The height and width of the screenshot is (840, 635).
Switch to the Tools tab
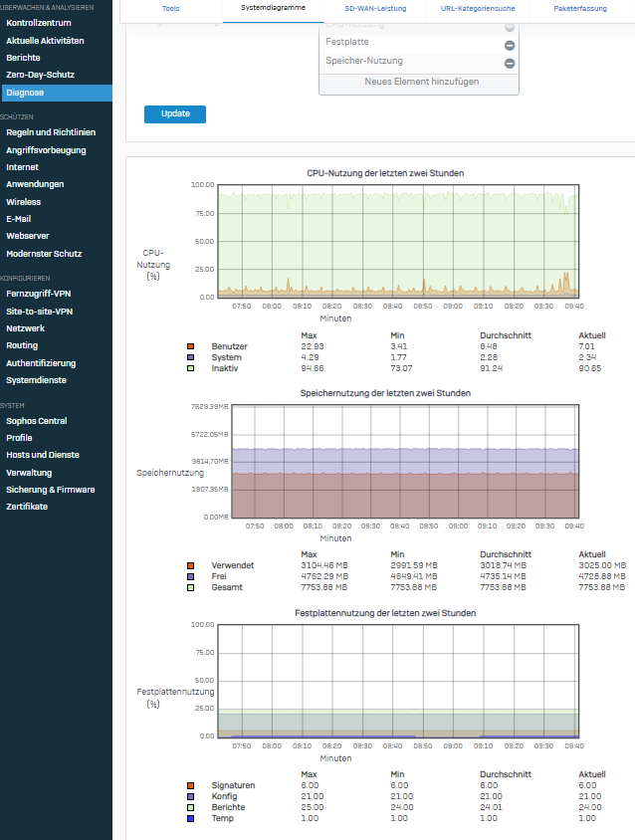171,8
